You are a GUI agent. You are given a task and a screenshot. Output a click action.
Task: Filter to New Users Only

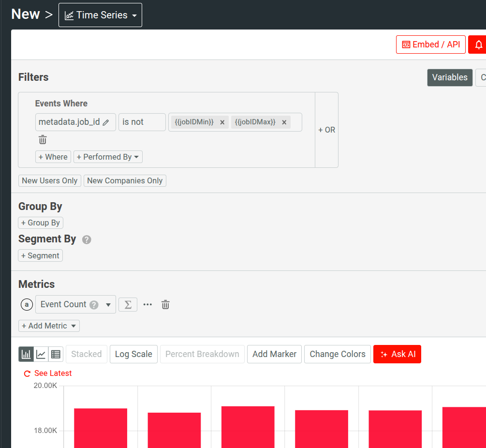(x=49, y=180)
